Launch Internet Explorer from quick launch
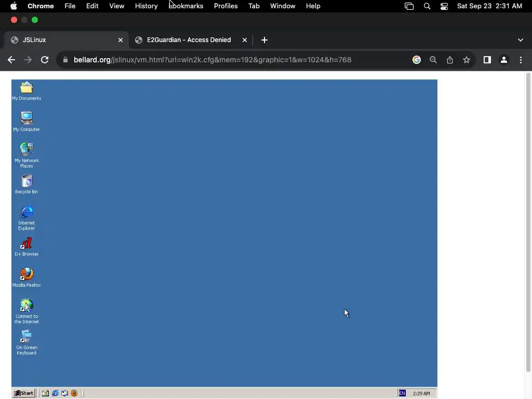 55,393
